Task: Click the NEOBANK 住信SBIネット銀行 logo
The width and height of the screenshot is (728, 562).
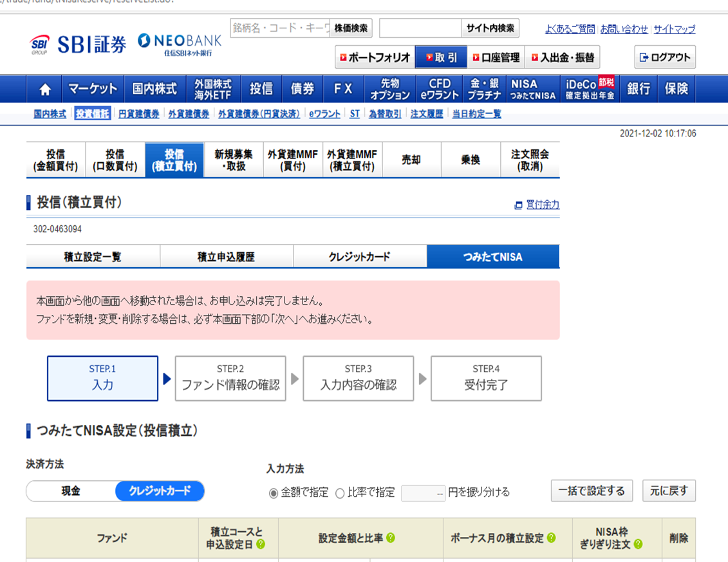Action: (x=178, y=44)
